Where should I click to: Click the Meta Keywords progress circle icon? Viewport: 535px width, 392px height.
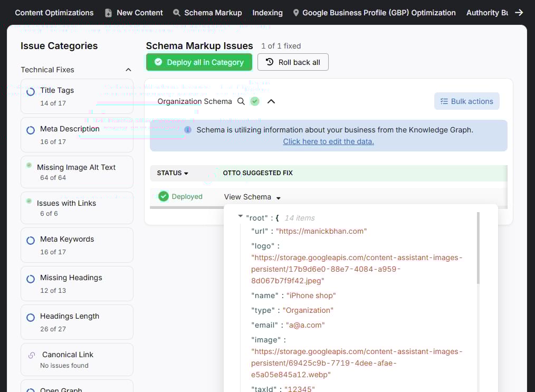click(x=31, y=240)
